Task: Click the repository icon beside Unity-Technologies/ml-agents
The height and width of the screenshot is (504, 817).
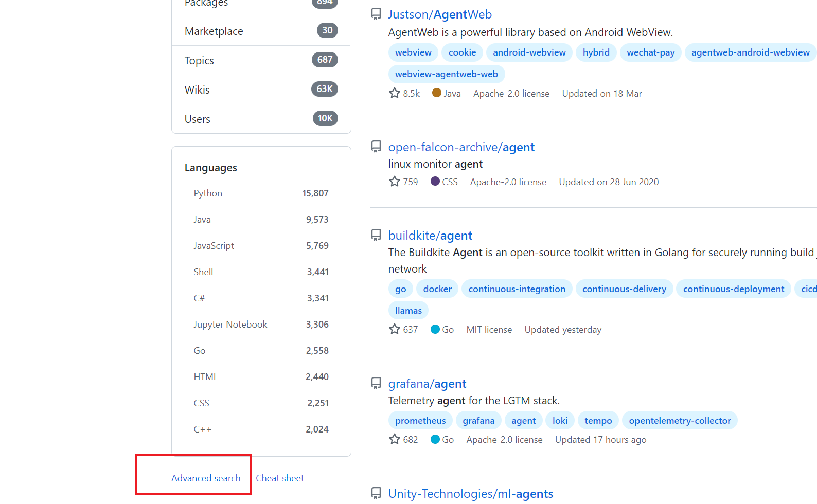Action: coord(376,493)
